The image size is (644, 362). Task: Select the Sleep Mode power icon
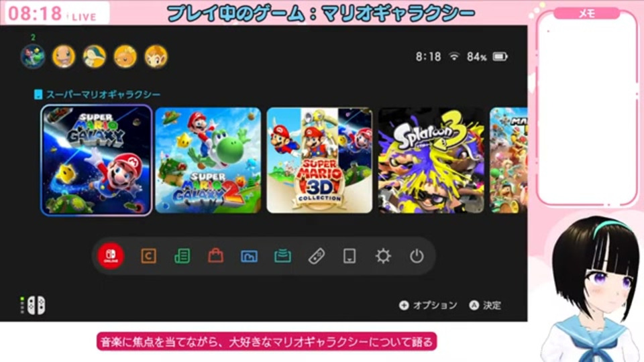click(417, 256)
